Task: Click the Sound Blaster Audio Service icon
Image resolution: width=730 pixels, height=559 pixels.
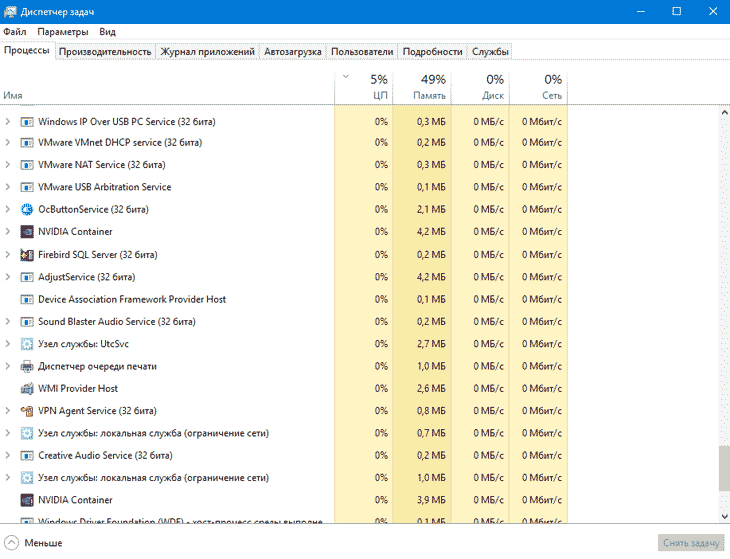Action: coord(27,322)
